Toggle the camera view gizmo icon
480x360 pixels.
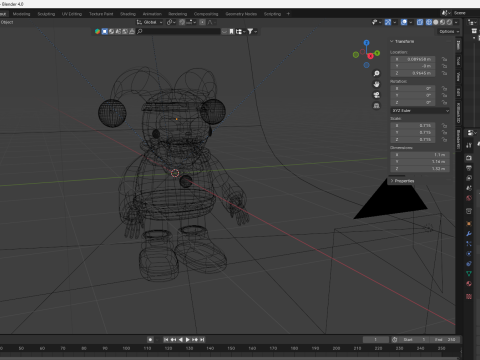tap(376, 95)
